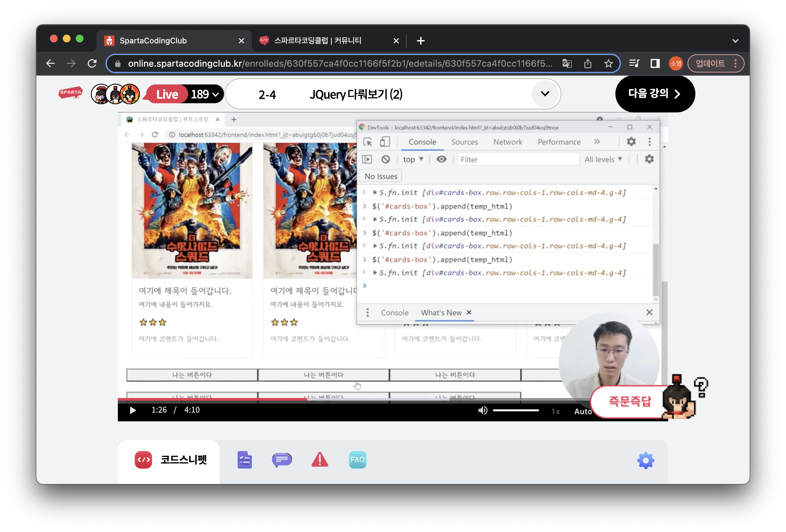This screenshot has height=532, width=786.
Task: Select the drawer Console tab
Action: coord(395,313)
